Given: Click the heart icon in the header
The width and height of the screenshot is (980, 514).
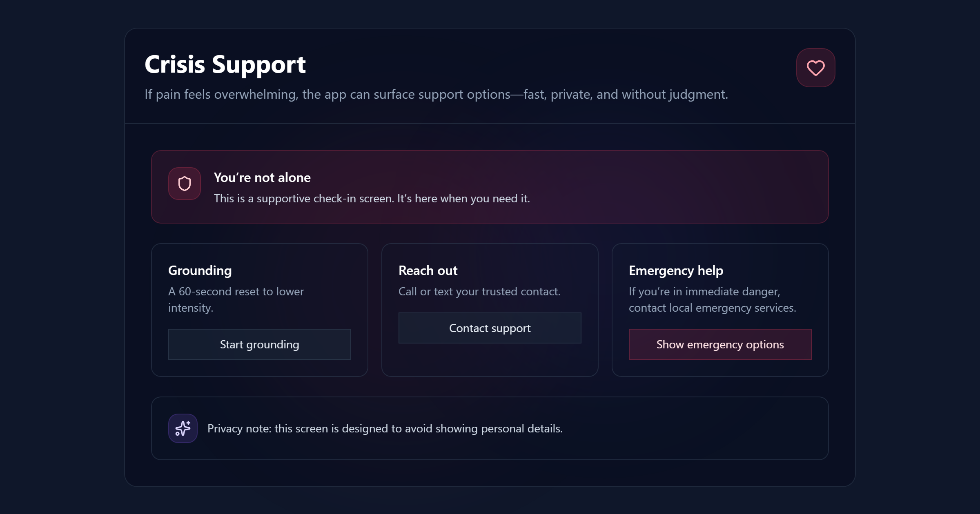Looking at the screenshot, I should click(x=815, y=68).
